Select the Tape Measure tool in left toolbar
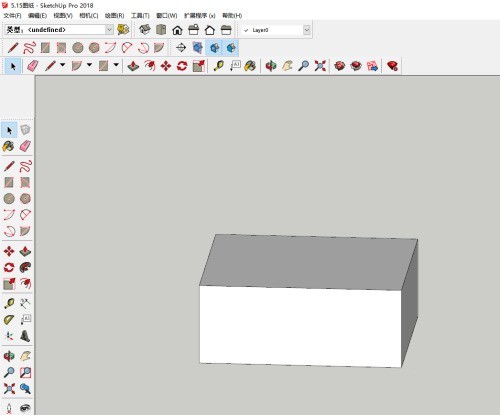500x415 pixels. click(x=9, y=303)
